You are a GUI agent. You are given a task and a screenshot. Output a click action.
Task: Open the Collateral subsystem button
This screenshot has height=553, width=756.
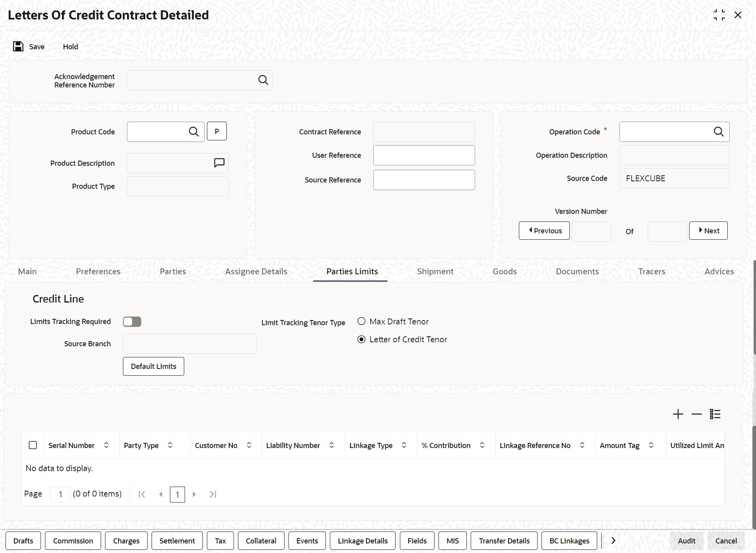coord(261,541)
